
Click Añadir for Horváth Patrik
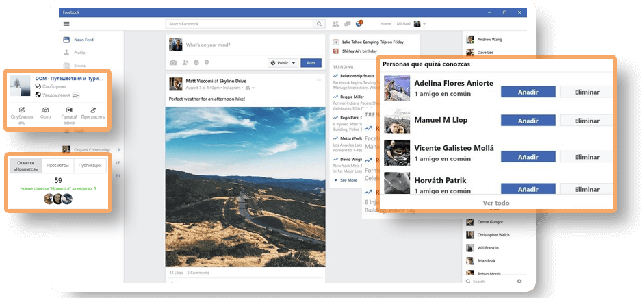click(528, 189)
